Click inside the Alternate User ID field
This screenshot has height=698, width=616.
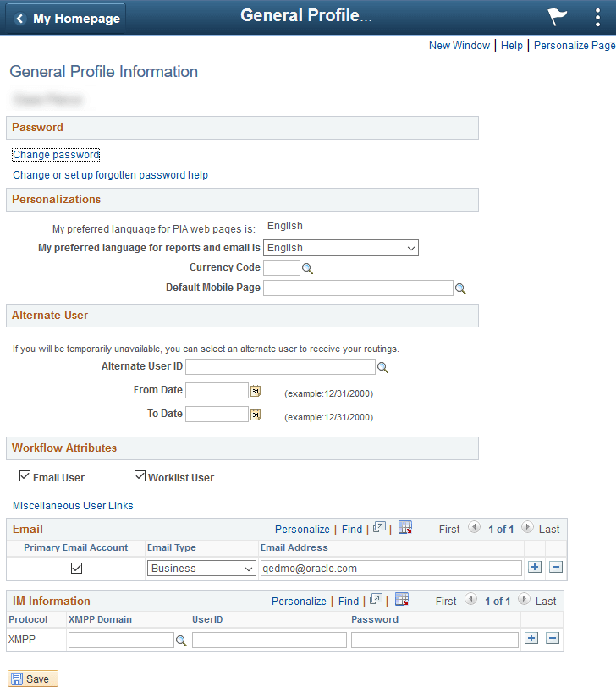click(279, 366)
